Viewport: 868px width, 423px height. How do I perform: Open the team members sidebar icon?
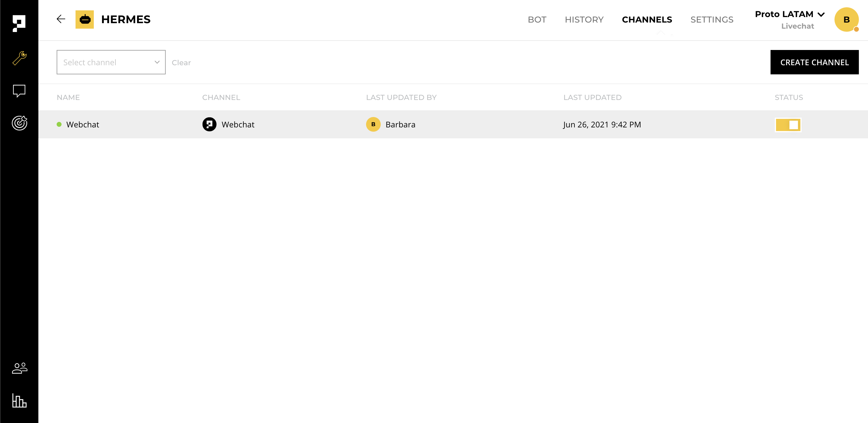pos(19,368)
